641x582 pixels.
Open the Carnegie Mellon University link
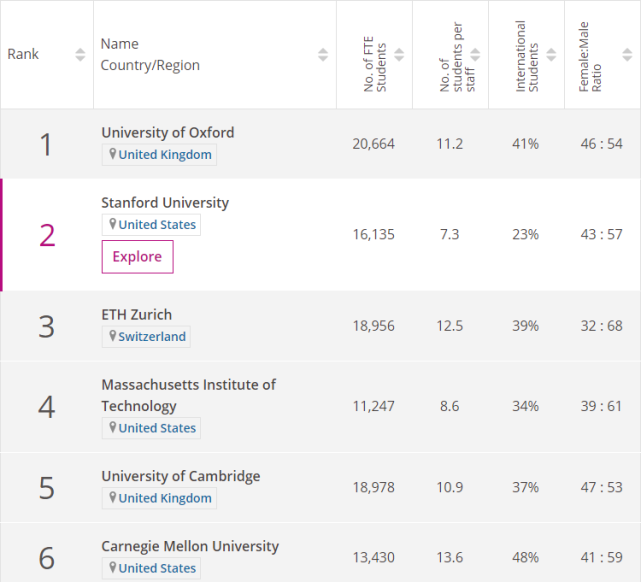[x=189, y=546]
